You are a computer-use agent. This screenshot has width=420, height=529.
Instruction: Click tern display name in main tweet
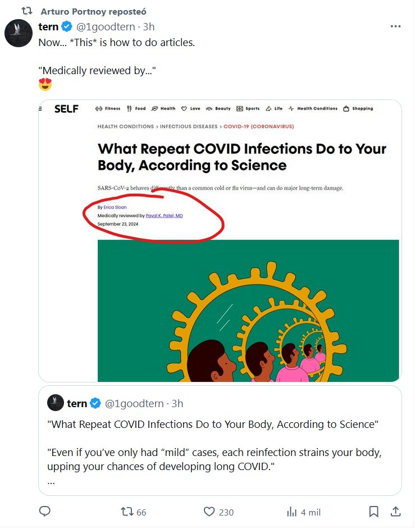pyautogui.click(x=48, y=26)
